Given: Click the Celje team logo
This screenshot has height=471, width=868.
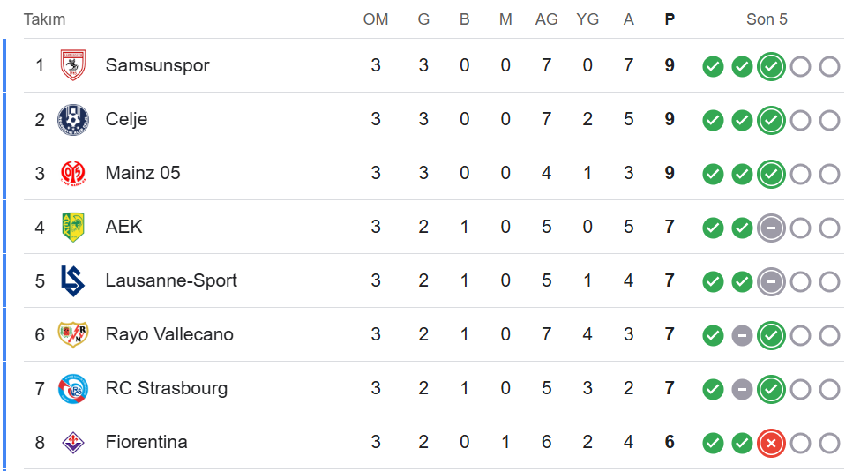Looking at the screenshot, I should pyautogui.click(x=72, y=119).
